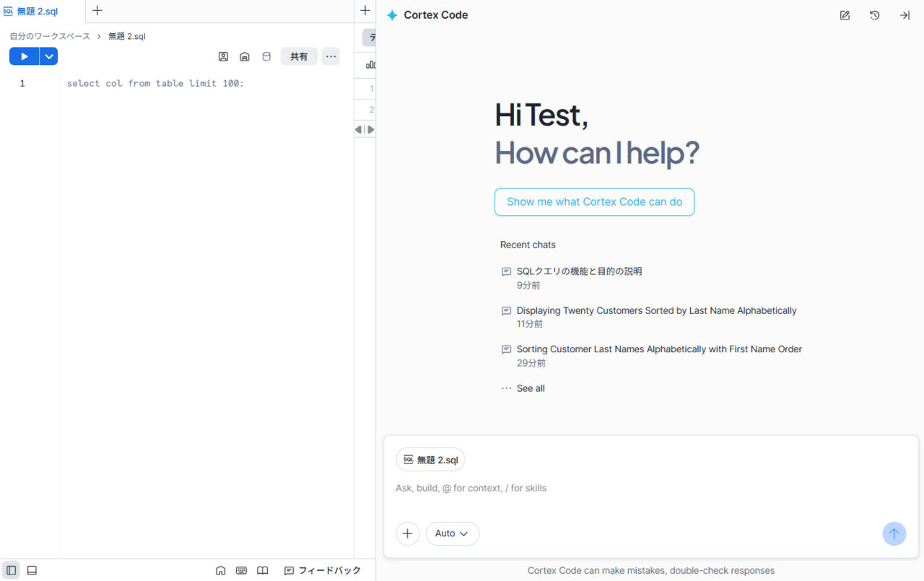The height and width of the screenshot is (581, 924).
Task: Expand the Auto mode dropdown
Action: (452, 533)
